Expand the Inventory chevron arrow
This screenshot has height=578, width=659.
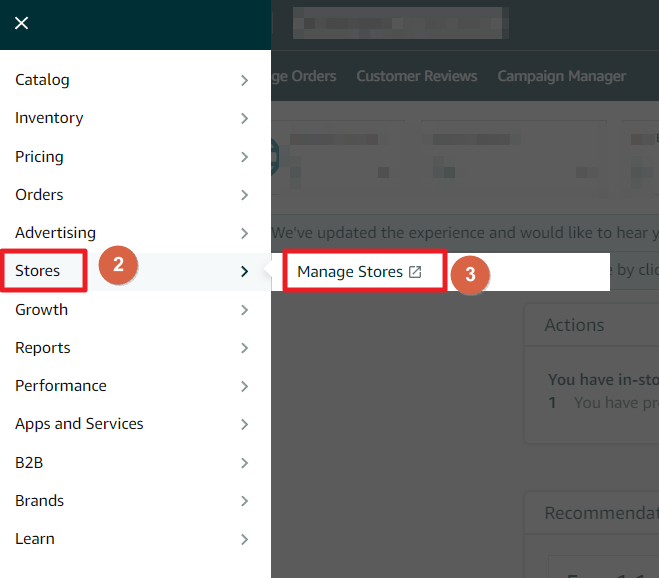coord(245,119)
